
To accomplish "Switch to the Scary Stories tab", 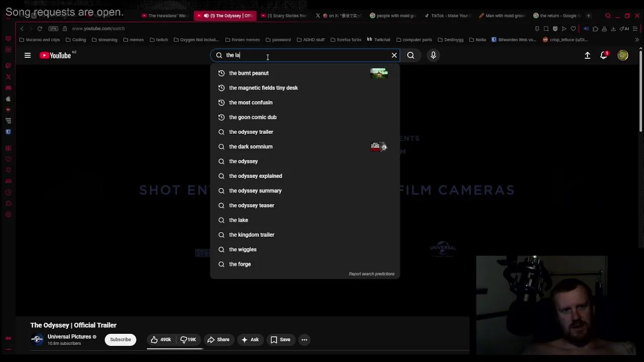I will click(x=284, y=16).
